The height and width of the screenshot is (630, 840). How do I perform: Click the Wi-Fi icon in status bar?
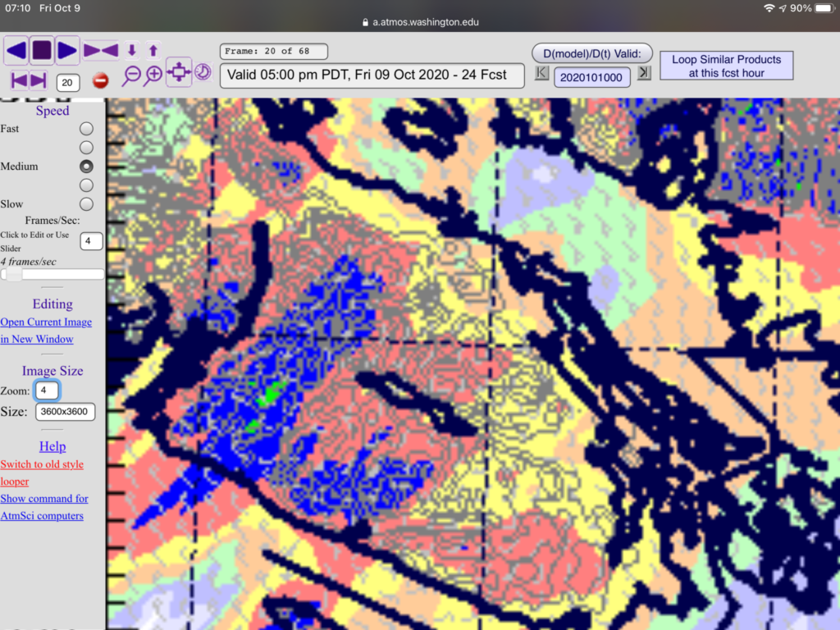tap(769, 8)
